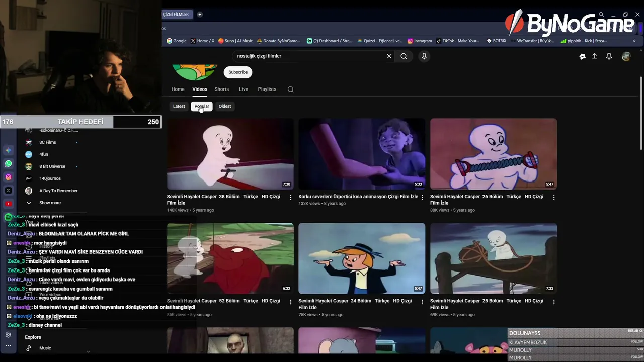
Task: Open the Suno AI Music bookmark
Action: (x=235, y=41)
